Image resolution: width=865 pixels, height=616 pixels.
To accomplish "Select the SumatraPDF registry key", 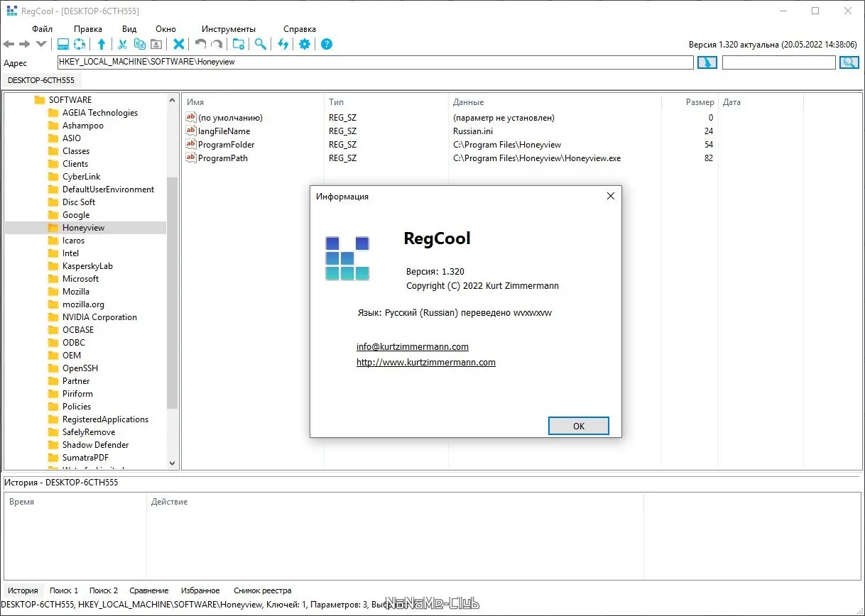I will click(85, 458).
